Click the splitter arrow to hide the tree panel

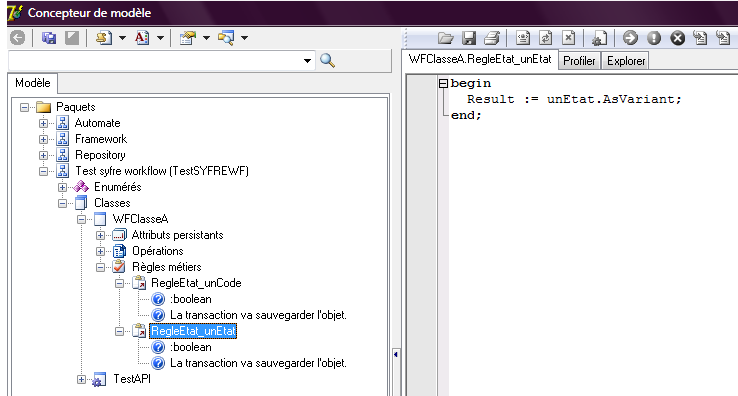pos(395,354)
